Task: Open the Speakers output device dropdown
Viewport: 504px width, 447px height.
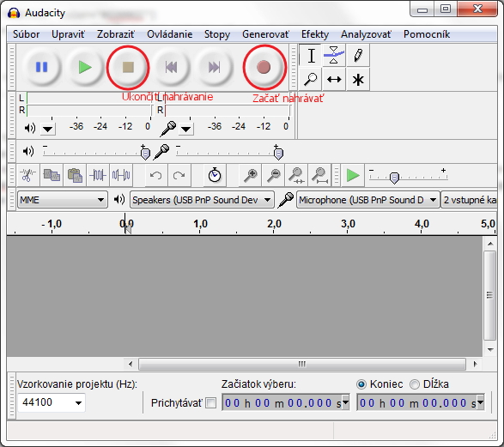Action: 202,200
